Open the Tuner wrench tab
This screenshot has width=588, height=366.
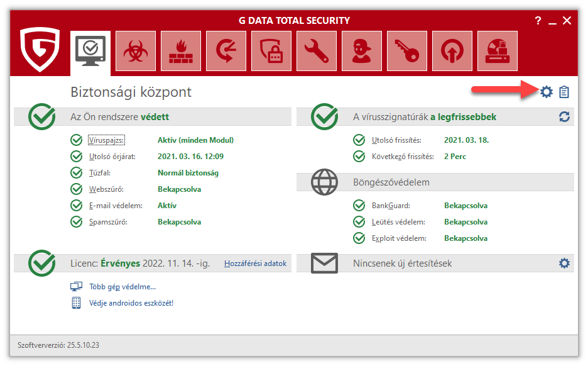317,51
